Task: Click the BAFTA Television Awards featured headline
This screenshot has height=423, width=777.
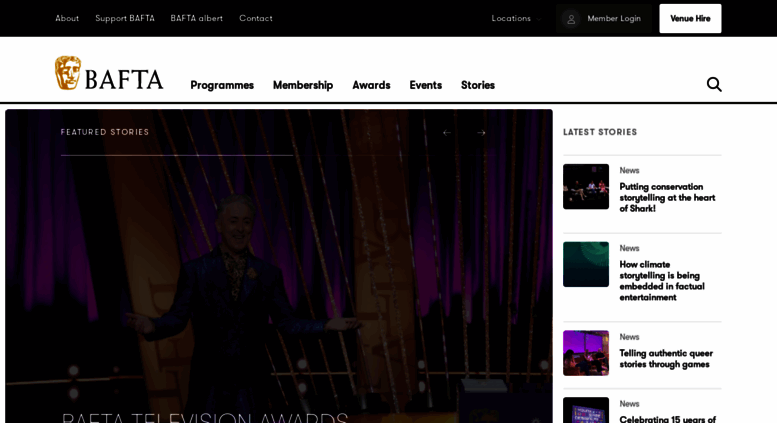Action: [205, 417]
